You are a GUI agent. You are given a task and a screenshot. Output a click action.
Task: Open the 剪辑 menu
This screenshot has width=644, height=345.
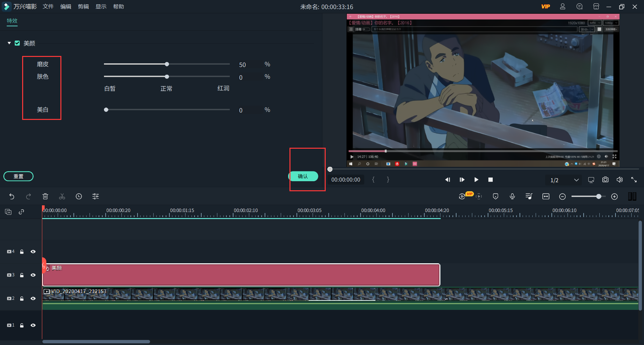[x=83, y=7]
